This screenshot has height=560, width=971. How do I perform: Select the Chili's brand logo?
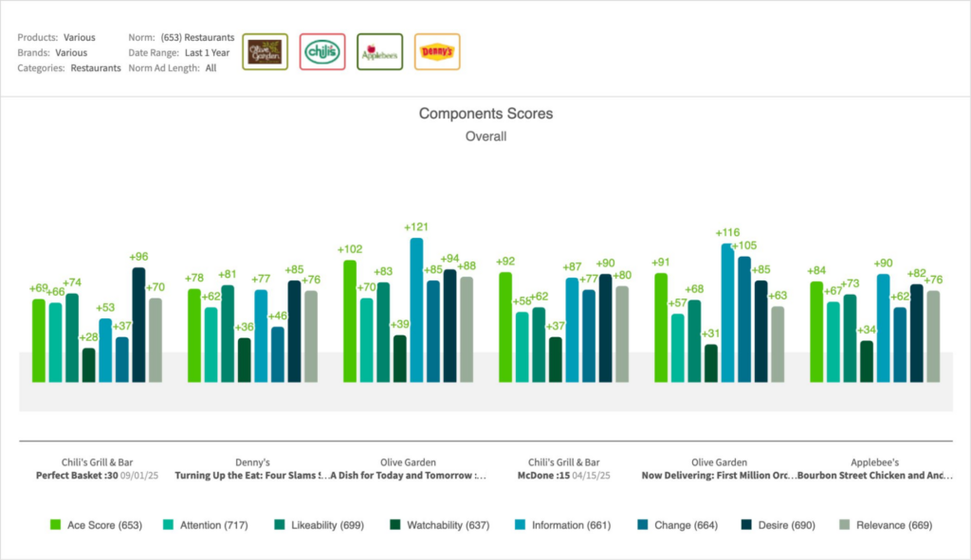[x=322, y=51]
